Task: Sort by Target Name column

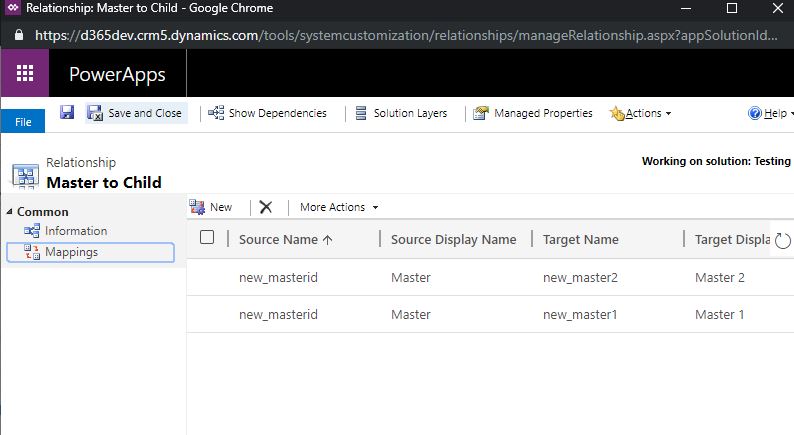Action: 580,239
